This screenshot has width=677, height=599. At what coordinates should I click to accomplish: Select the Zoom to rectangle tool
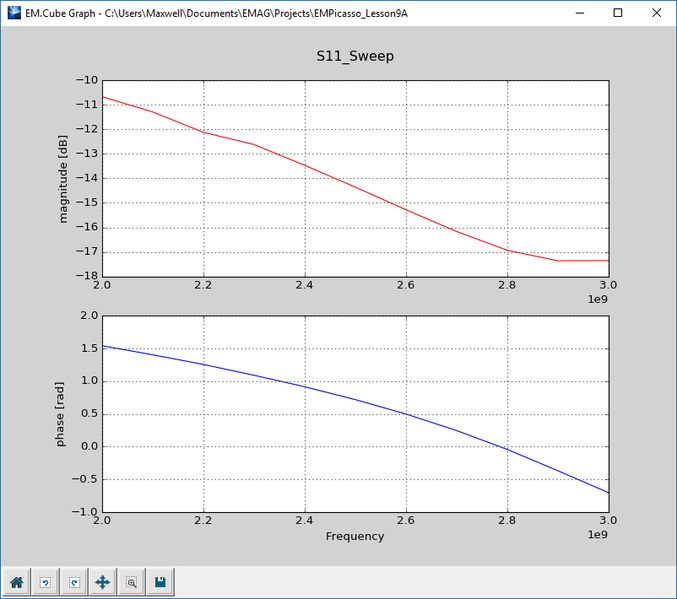pyautogui.click(x=132, y=583)
